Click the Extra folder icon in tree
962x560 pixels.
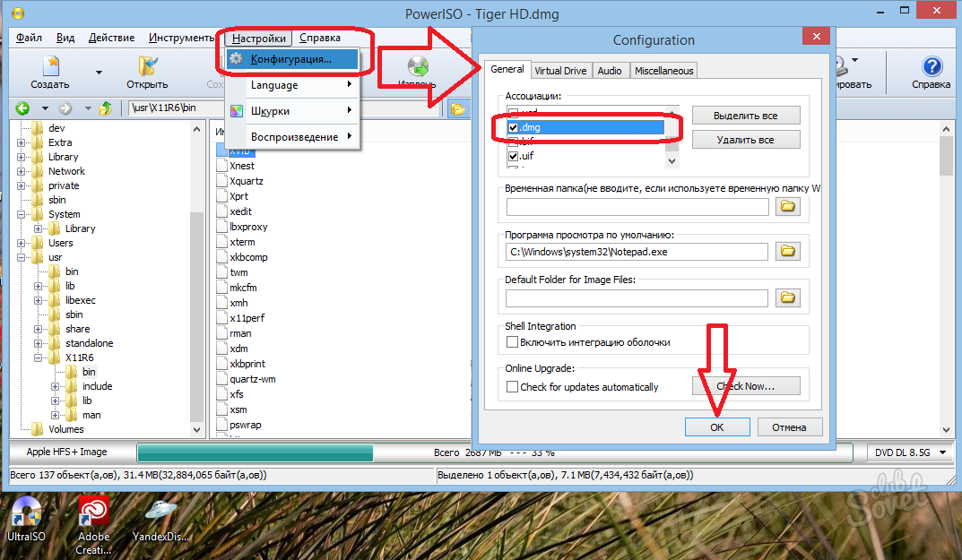[38, 142]
